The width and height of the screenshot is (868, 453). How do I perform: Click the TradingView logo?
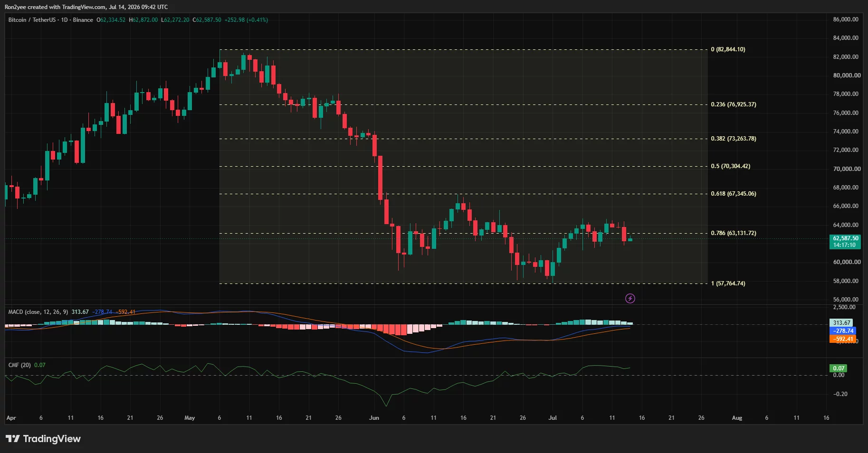click(x=43, y=439)
